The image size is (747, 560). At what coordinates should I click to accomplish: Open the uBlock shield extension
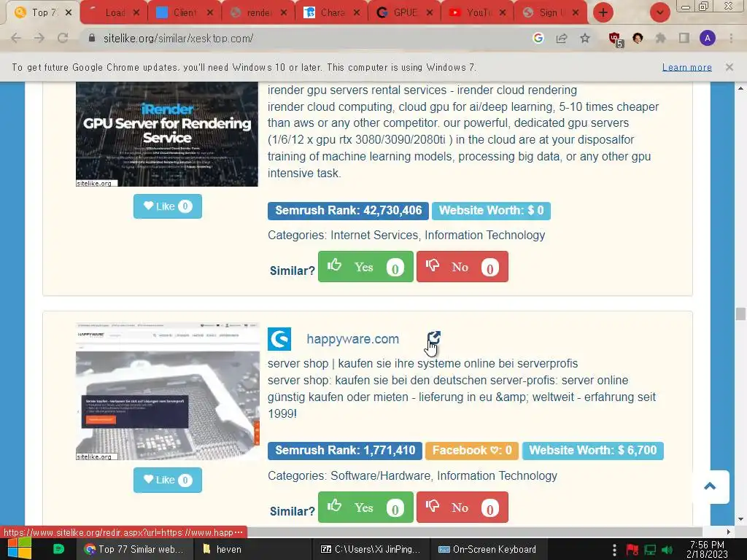tap(615, 39)
